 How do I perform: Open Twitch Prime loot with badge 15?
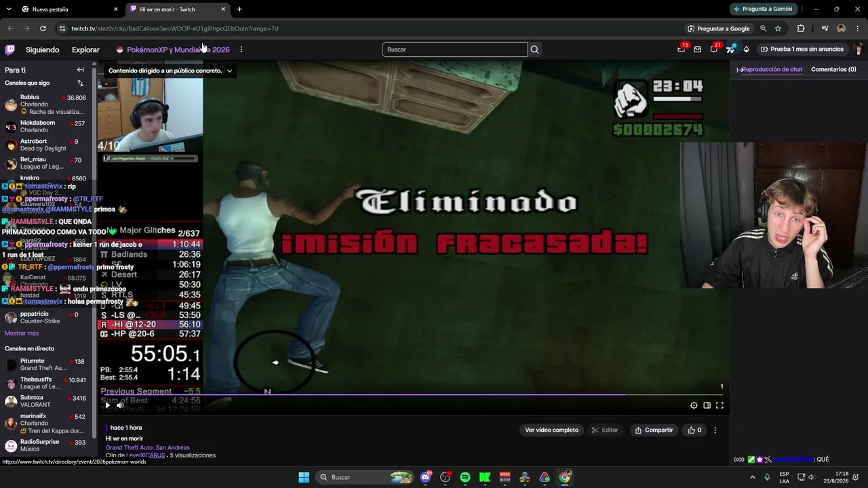coord(681,49)
